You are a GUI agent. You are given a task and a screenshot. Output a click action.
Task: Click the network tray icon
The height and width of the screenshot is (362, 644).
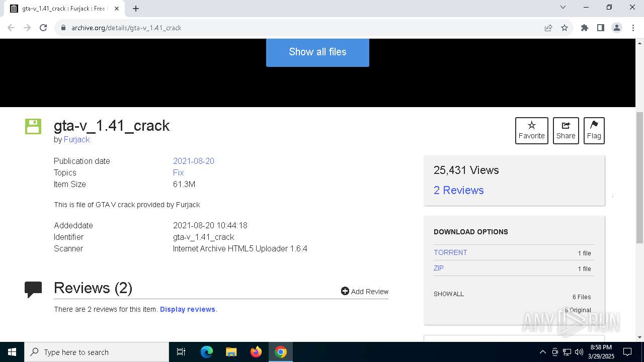point(567,352)
